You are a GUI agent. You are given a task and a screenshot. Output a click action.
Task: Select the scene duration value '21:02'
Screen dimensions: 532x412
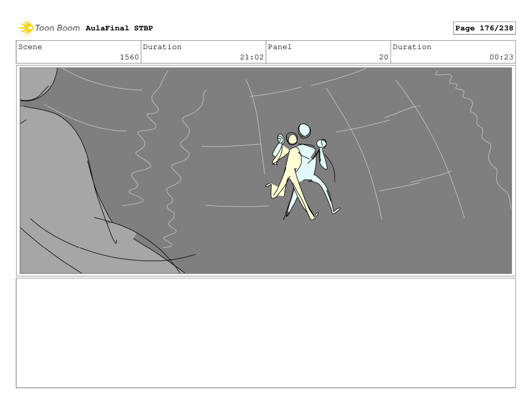252,57
